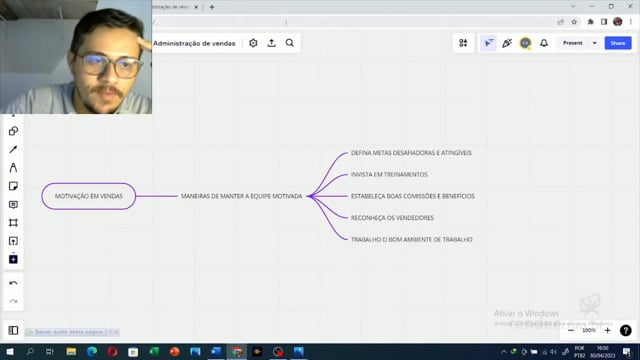Screen dimensions: 640x360
Task: Show hidden system tray icons
Action: (504, 351)
